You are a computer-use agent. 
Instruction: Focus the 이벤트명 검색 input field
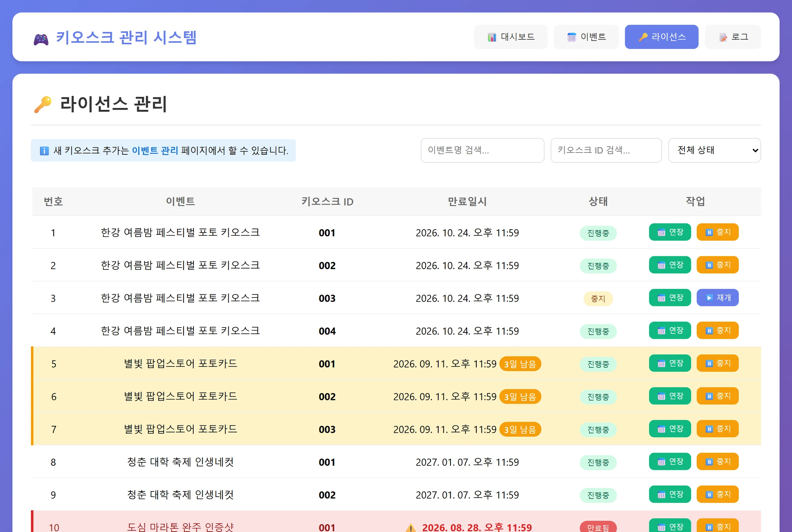point(482,150)
